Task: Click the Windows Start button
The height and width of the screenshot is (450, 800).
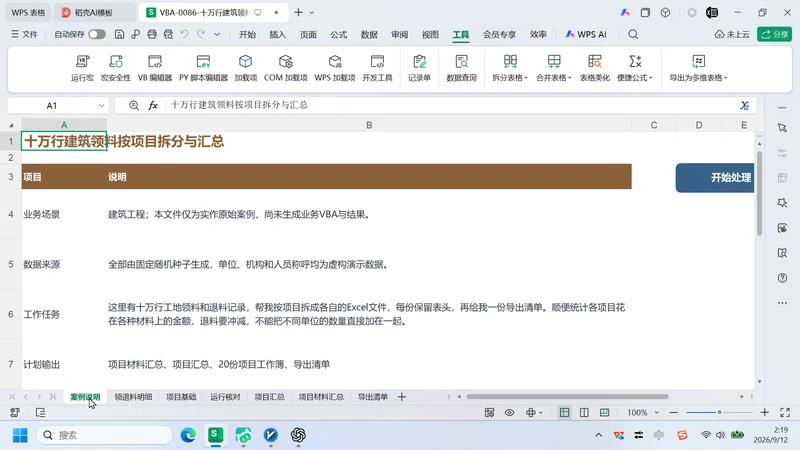Action: point(20,435)
